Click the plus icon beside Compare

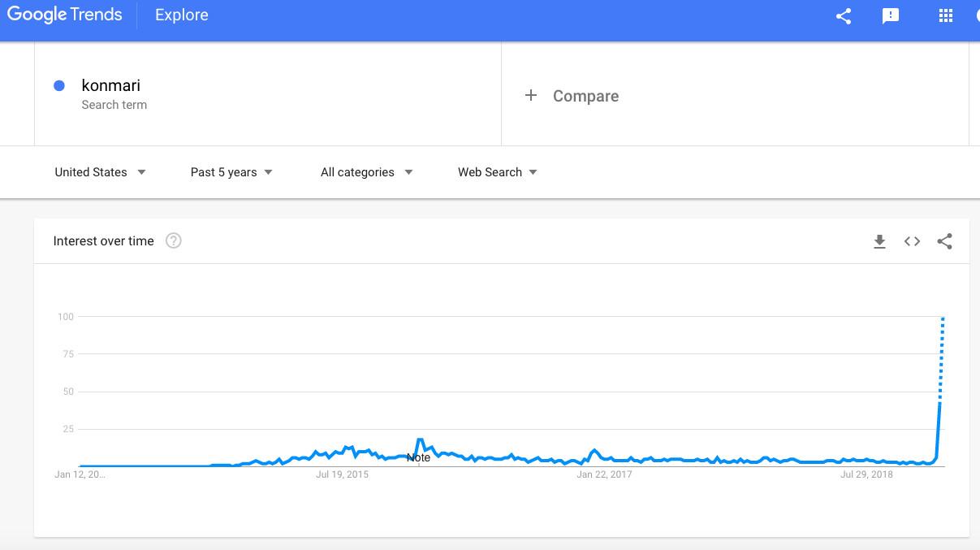pos(531,96)
